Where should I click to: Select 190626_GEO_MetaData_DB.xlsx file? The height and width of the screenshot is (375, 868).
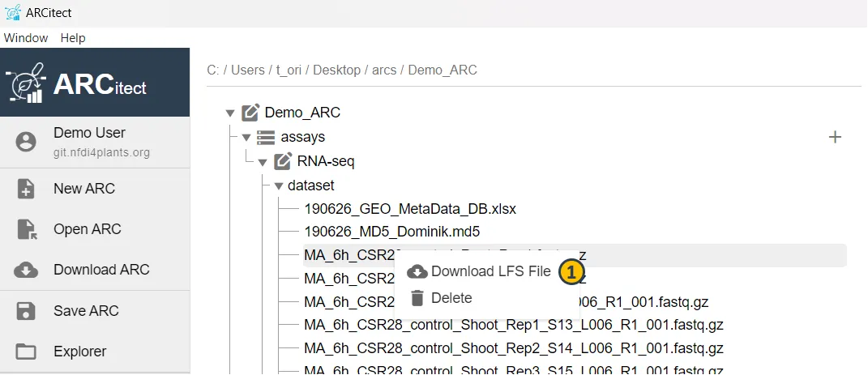410,209
